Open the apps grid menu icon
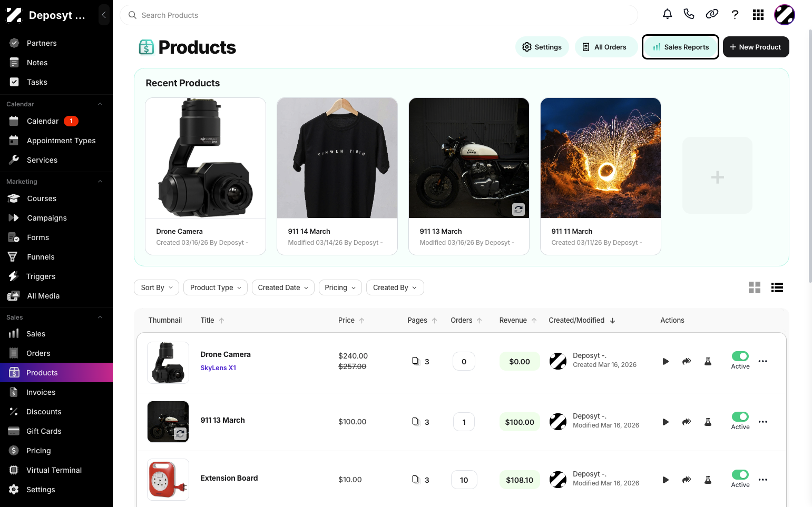 [758, 15]
